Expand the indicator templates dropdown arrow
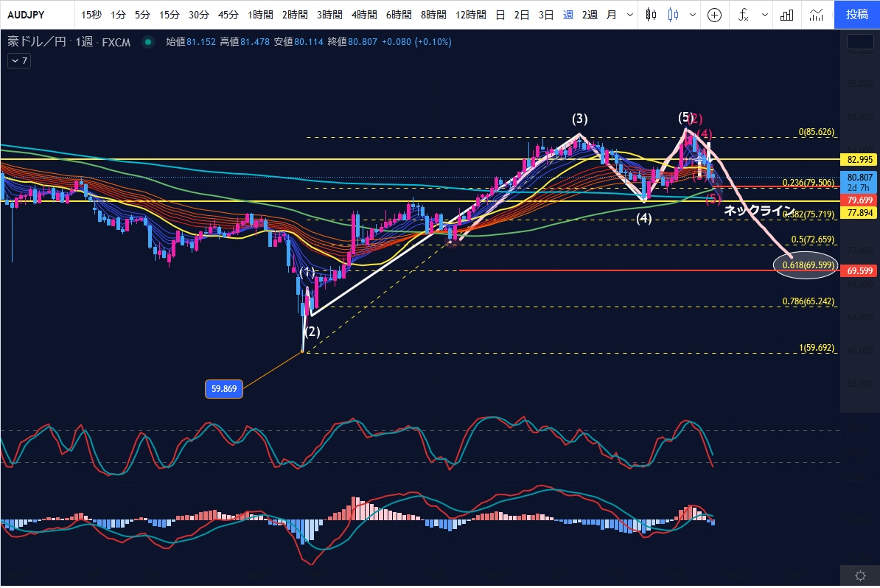The height and width of the screenshot is (588, 880). coord(764,15)
